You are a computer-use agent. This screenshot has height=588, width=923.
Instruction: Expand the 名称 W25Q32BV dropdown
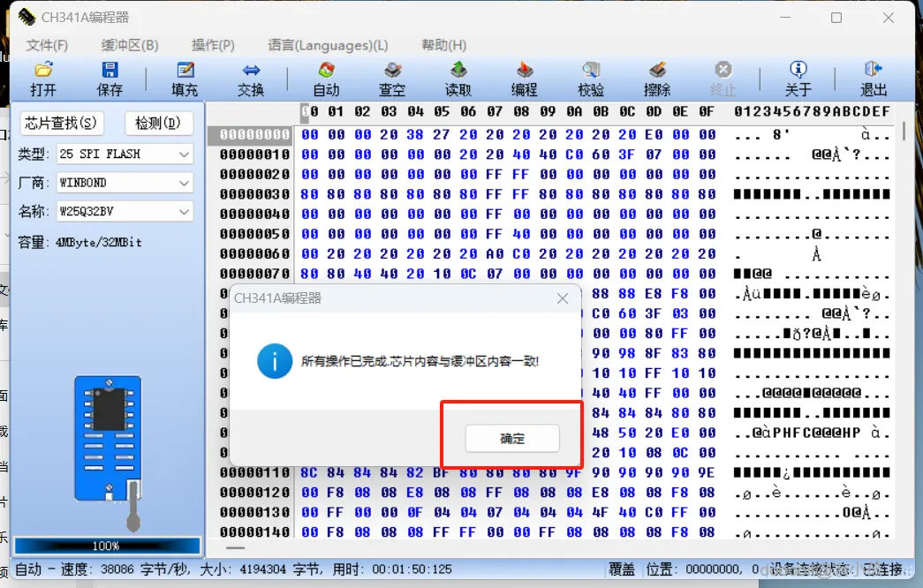[x=125, y=211]
